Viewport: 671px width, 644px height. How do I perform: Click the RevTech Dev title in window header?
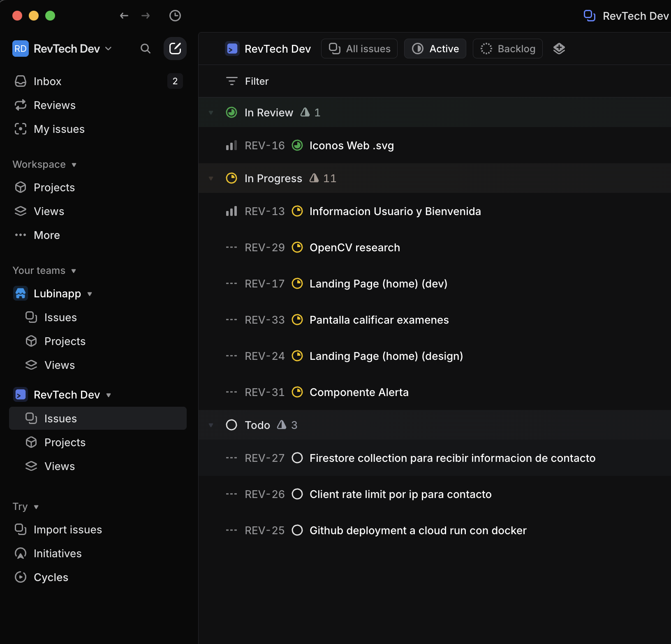635,16
